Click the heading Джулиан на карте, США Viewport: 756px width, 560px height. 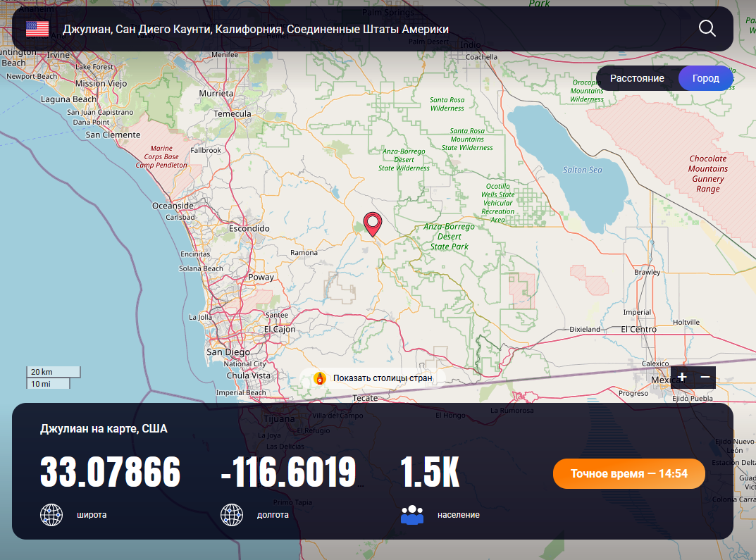(x=104, y=428)
